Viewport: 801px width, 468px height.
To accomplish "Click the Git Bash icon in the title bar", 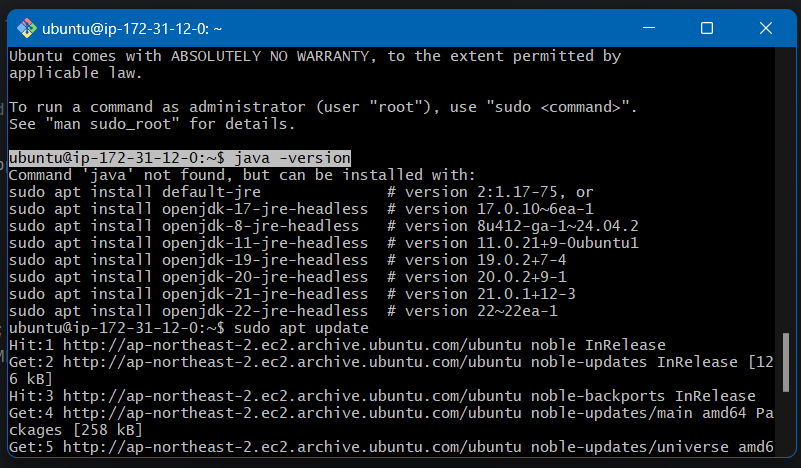I will pos(27,28).
